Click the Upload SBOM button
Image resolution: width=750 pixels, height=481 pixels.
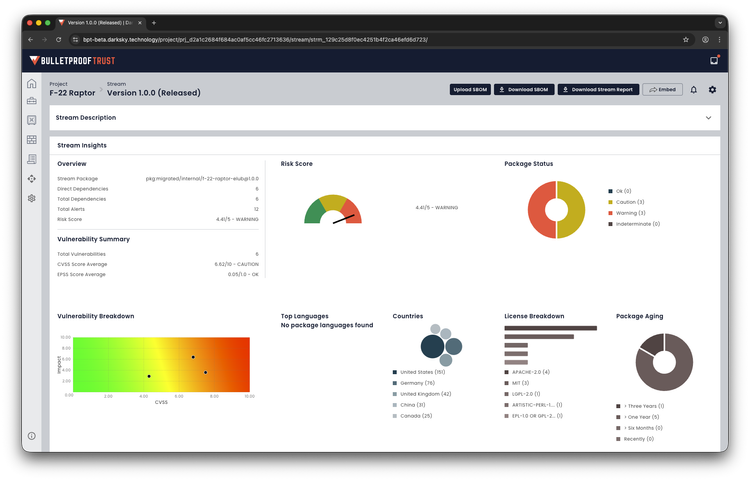[470, 89]
